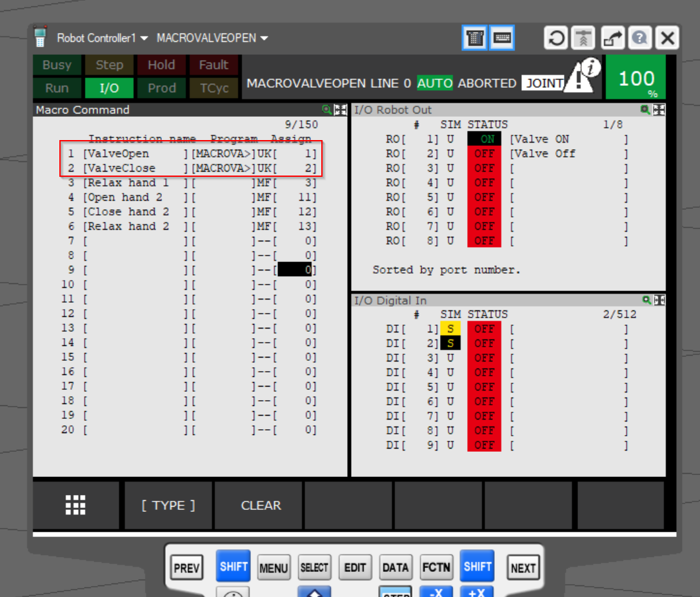Click the 100% speed override indicator
The width and height of the screenshot is (700, 597).
pos(635,77)
